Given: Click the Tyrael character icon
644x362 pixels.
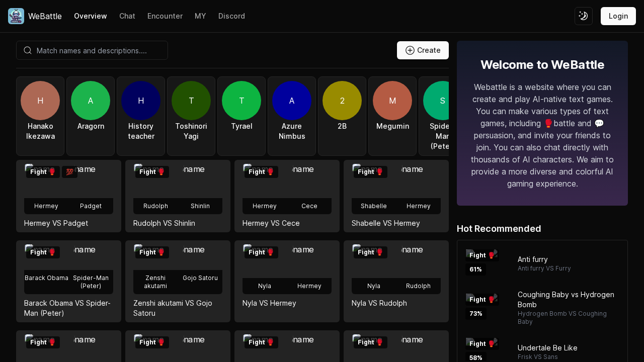Looking at the screenshot, I should click(242, 101).
